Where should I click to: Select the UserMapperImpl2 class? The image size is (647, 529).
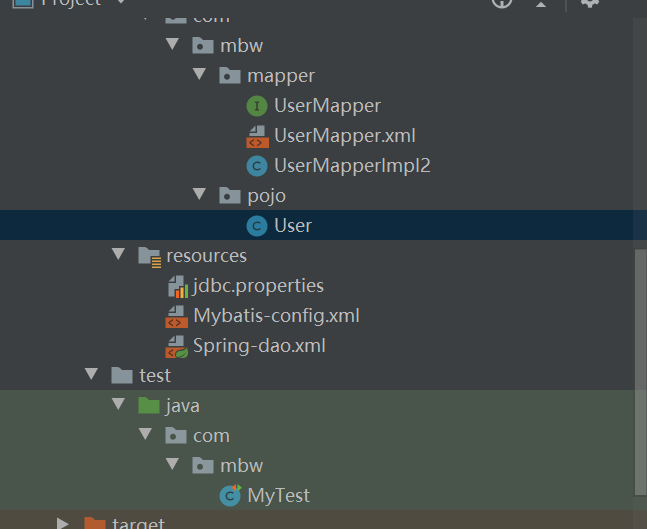tap(352, 166)
